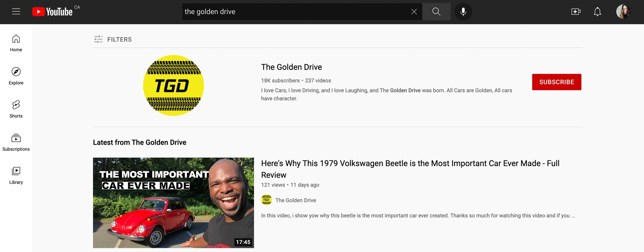644x252 pixels.
Task: Open The Golden Drive link under video
Action: click(x=295, y=200)
